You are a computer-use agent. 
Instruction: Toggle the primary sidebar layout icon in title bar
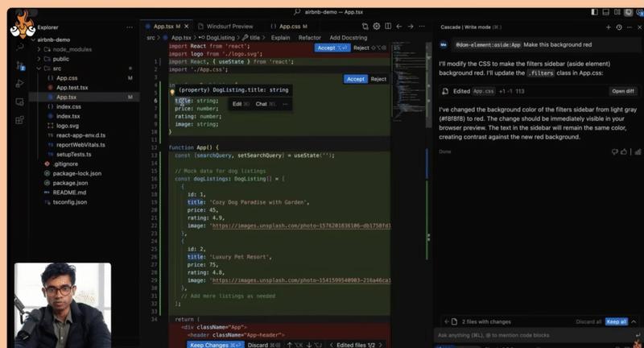point(594,10)
